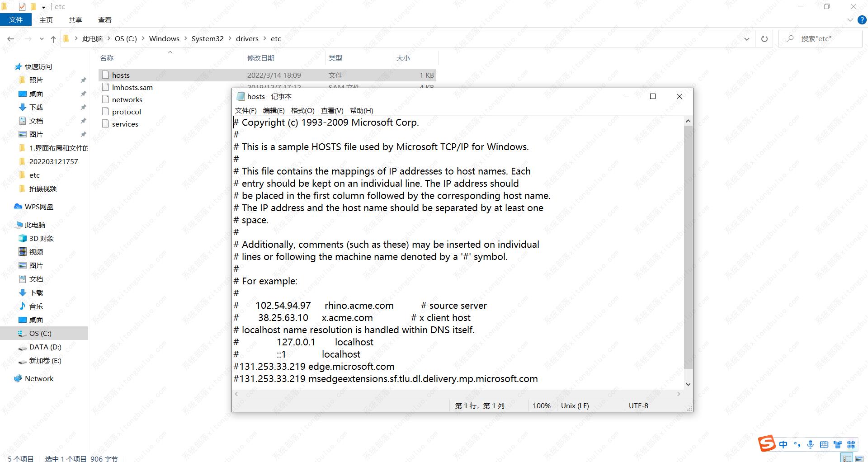Viewport: 868px width, 462px height.
Task: Open Notepad 文件(F) menu
Action: coord(246,110)
